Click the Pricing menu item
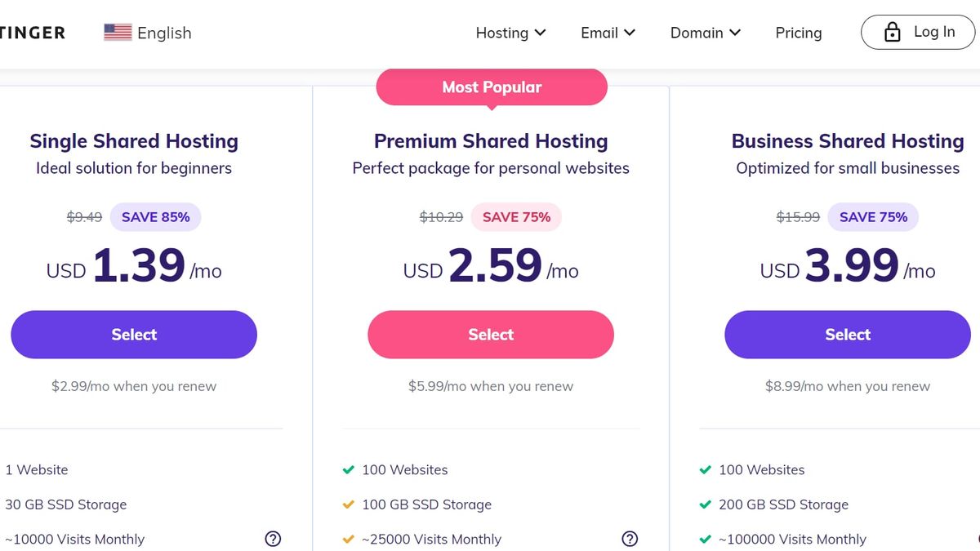980x551 pixels. 798,33
